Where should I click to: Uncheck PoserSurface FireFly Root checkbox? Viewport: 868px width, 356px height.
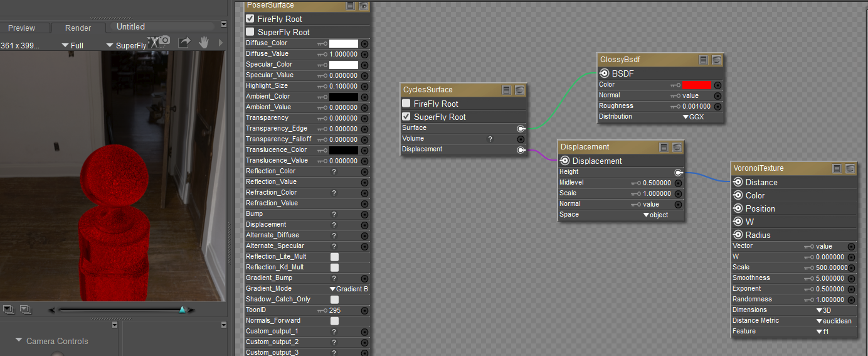[250, 19]
